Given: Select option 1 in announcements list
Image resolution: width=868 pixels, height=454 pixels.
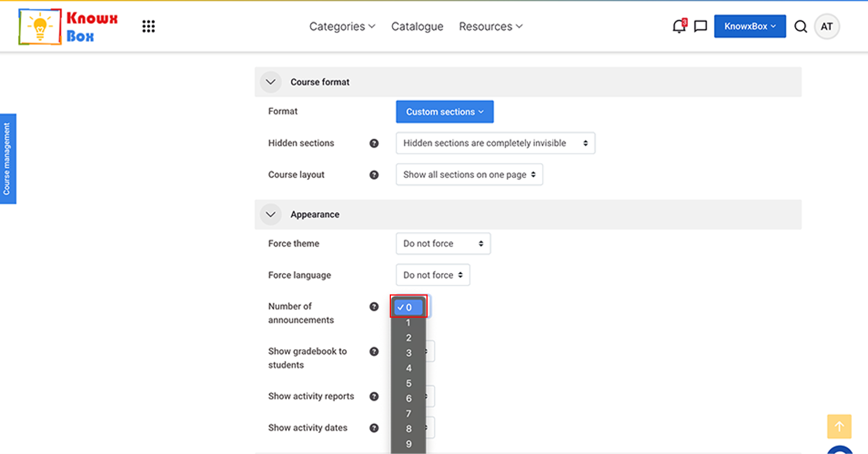Looking at the screenshot, I should coord(408,322).
